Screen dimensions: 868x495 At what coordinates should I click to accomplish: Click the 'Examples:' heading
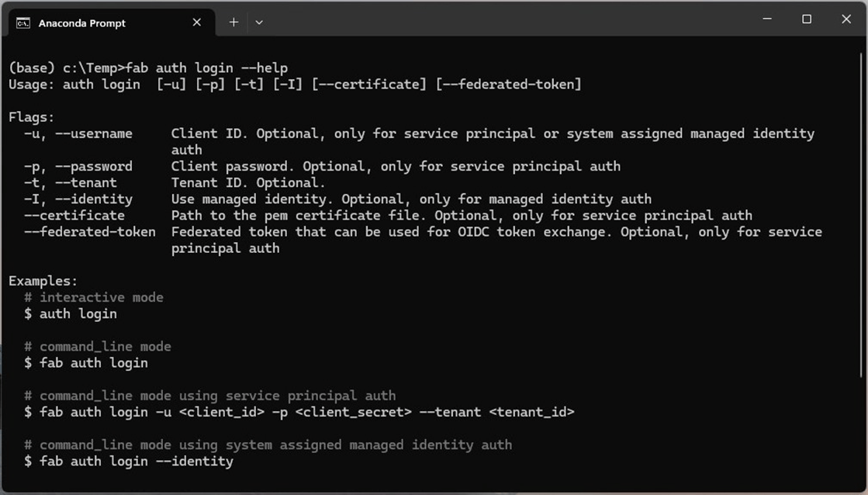(x=43, y=281)
